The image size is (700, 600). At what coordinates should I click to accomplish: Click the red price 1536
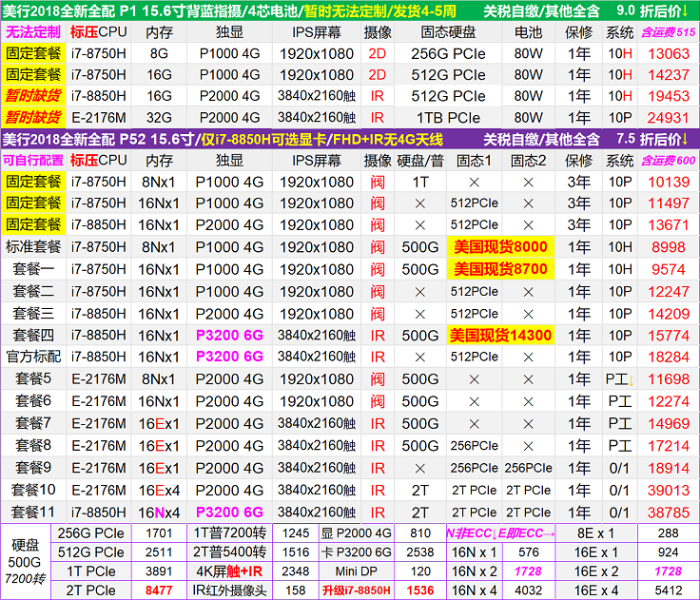(420, 590)
